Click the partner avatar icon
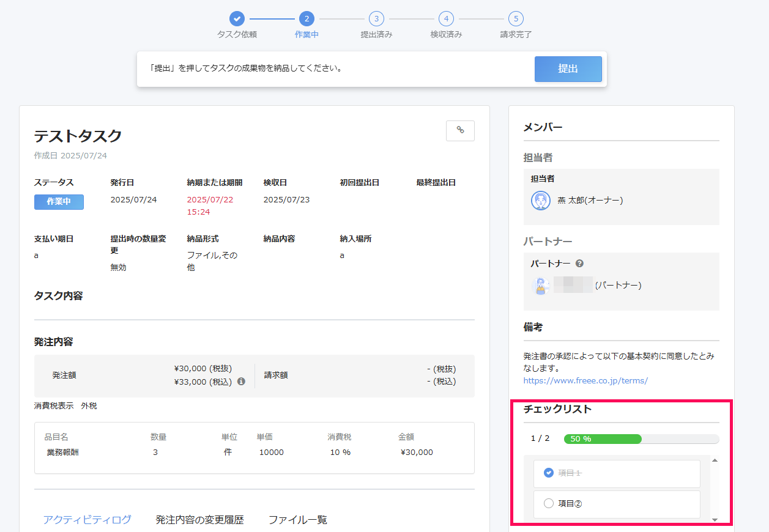The image size is (769, 532). 540,286
